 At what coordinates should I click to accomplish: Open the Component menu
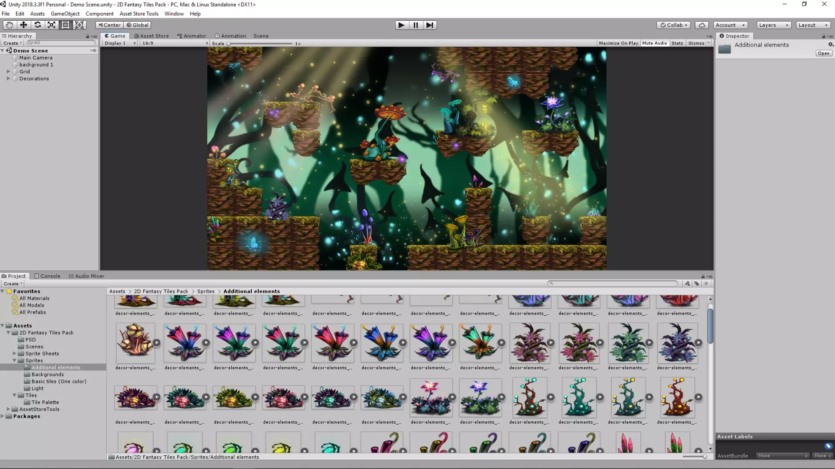[x=100, y=14]
